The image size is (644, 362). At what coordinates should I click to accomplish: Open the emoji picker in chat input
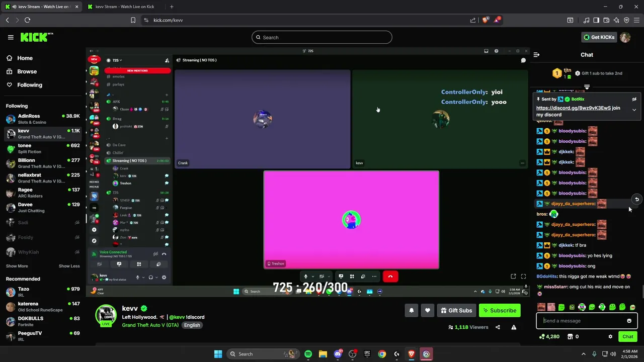click(629, 321)
